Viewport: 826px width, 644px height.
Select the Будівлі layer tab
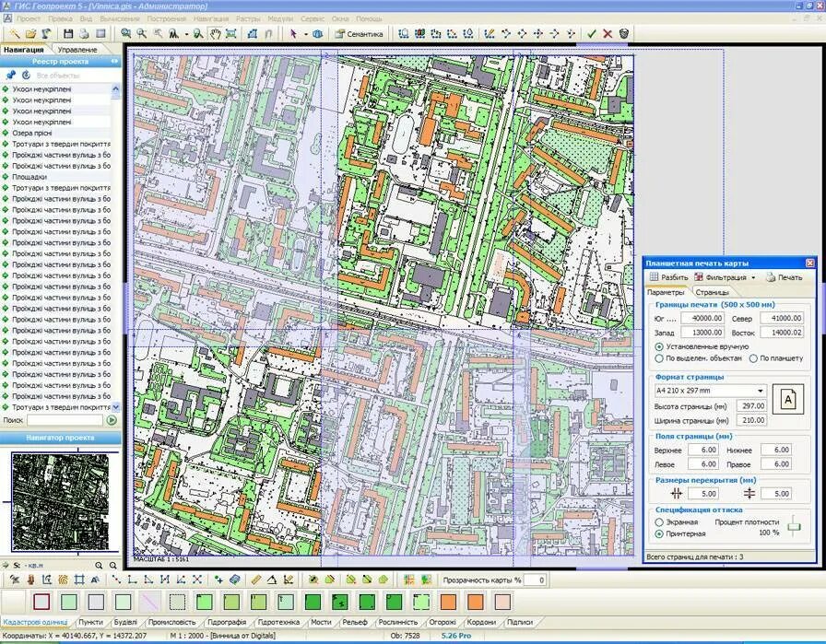pyautogui.click(x=124, y=622)
